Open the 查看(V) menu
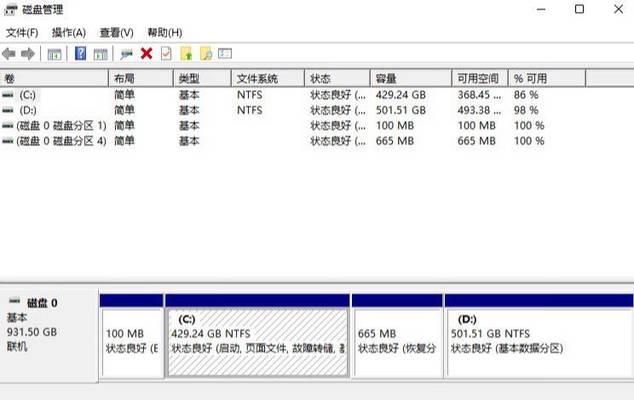 (116, 32)
